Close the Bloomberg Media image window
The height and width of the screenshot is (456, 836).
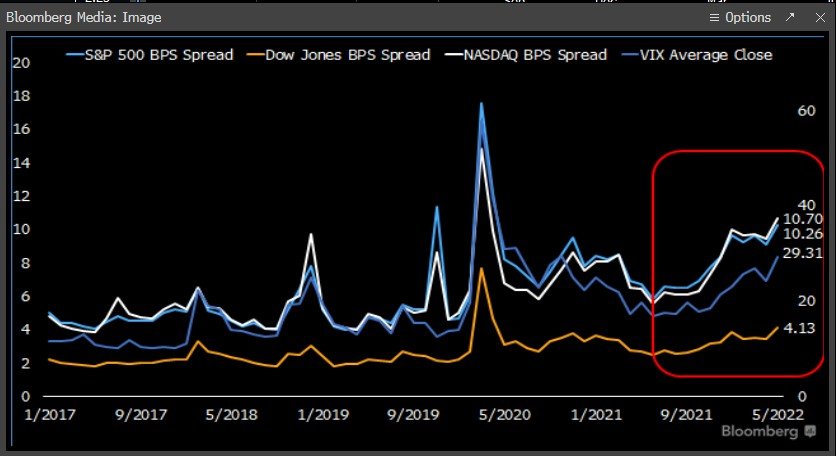point(820,18)
